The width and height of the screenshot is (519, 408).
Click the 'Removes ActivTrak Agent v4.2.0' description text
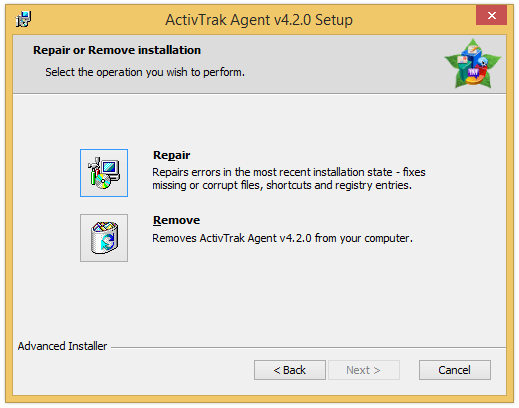point(282,238)
